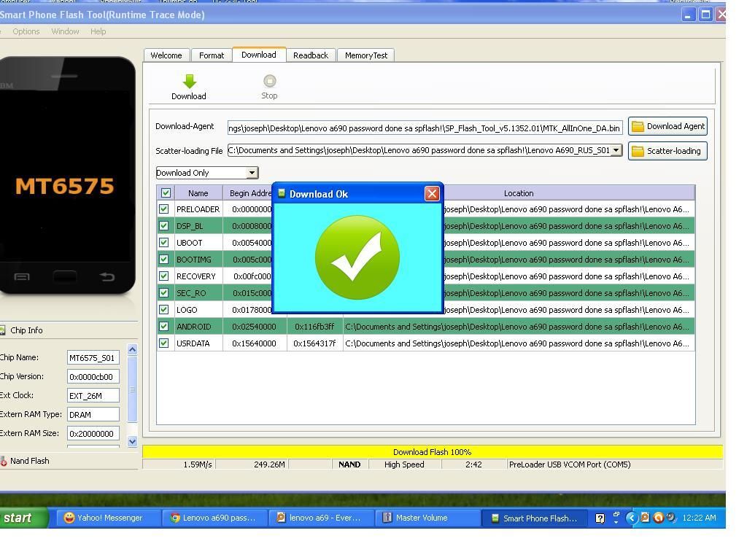Viewport: 747px width, 560px height.
Task: Close the Download Ok dialog
Action: [x=432, y=193]
